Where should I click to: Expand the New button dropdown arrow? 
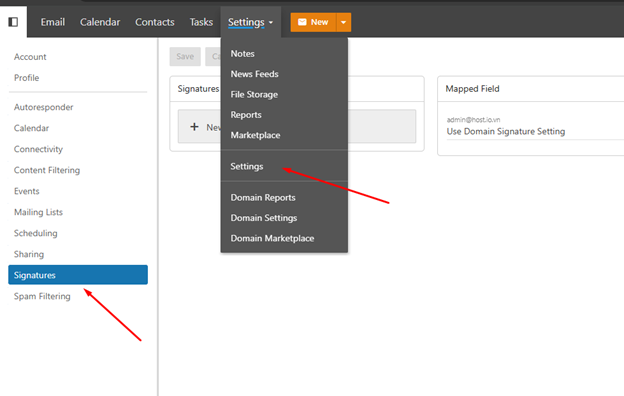pyautogui.click(x=343, y=22)
